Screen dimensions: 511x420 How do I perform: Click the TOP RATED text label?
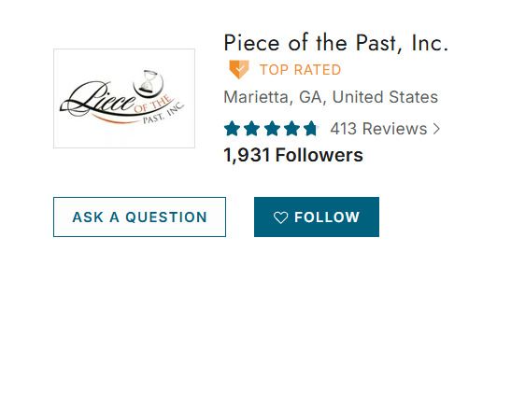point(300,70)
